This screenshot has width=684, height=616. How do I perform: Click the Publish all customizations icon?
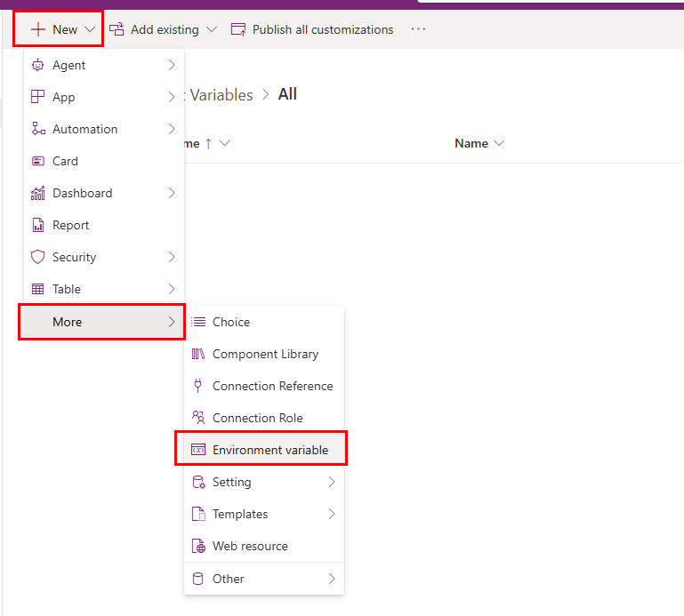238,29
